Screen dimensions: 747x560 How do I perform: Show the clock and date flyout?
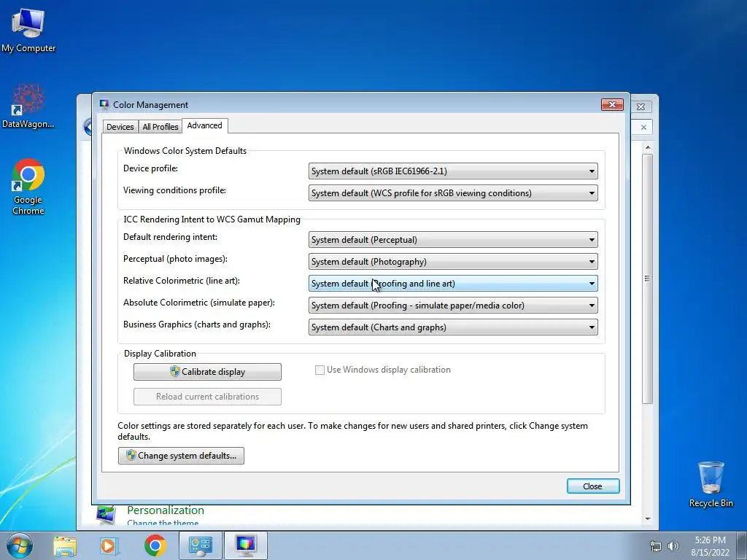point(710,546)
